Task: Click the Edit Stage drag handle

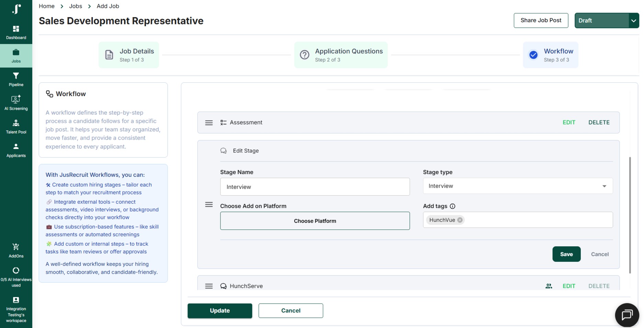Action: [209, 204]
